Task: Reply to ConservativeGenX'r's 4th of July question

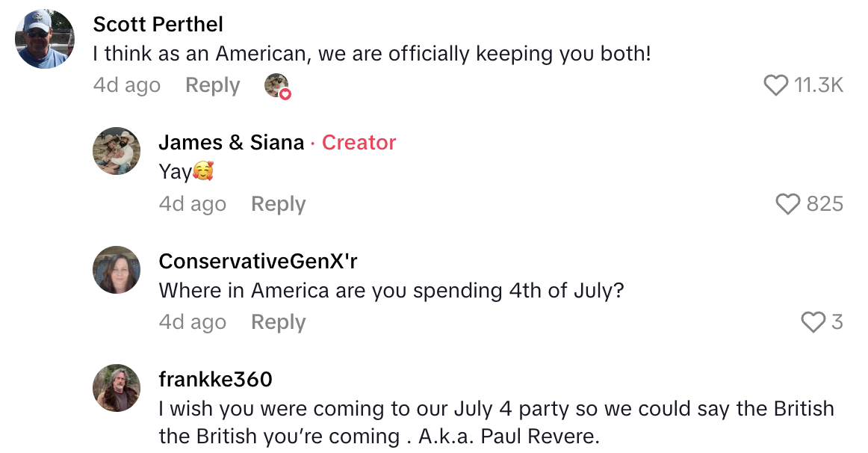Action: [x=278, y=321]
